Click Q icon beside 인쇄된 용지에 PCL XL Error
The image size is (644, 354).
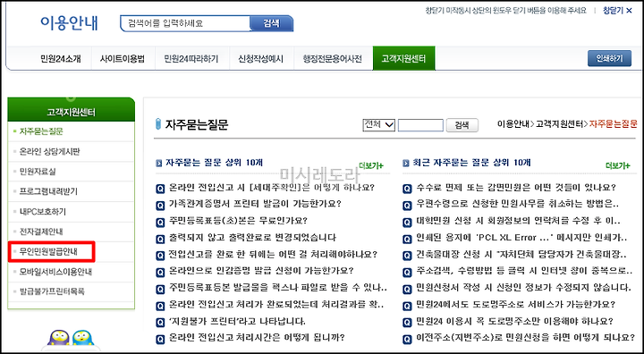(x=407, y=239)
